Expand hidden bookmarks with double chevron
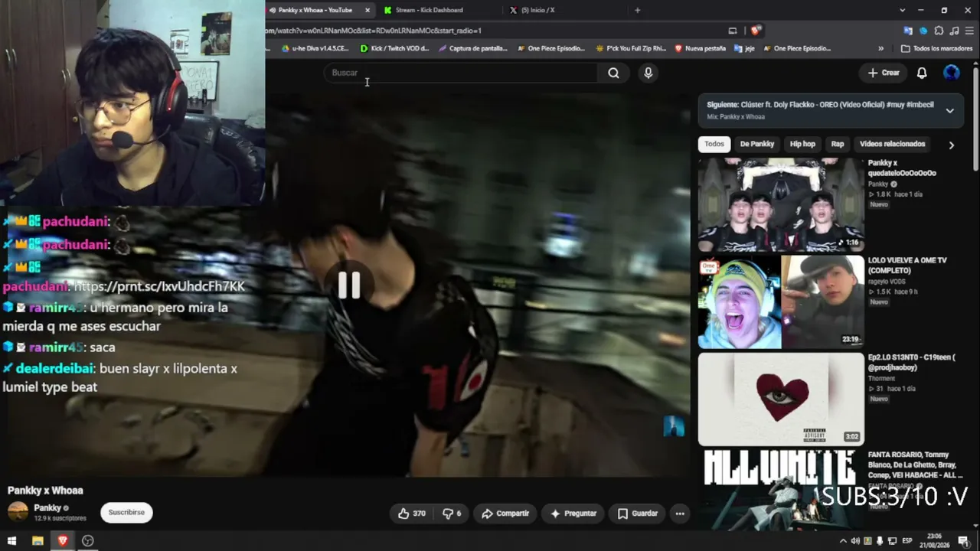The height and width of the screenshot is (551, 980). coord(880,48)
